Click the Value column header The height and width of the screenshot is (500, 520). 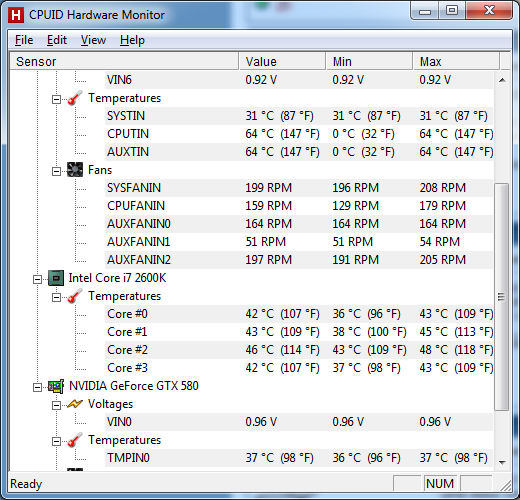coord(282,61)
